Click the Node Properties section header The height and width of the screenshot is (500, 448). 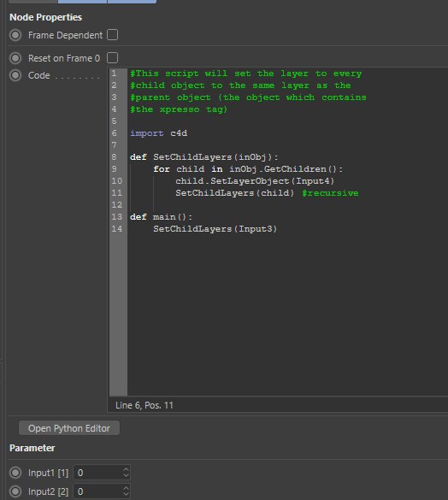pos(45,17)
